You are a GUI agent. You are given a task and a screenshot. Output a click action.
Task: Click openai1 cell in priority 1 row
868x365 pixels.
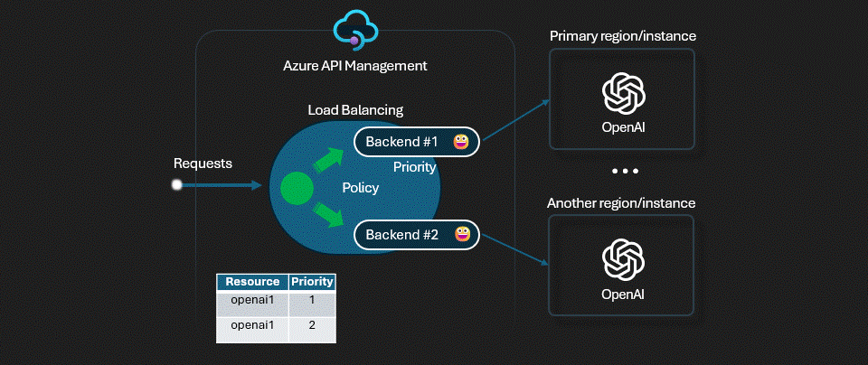pyautogui.click(x=252, y=304)
